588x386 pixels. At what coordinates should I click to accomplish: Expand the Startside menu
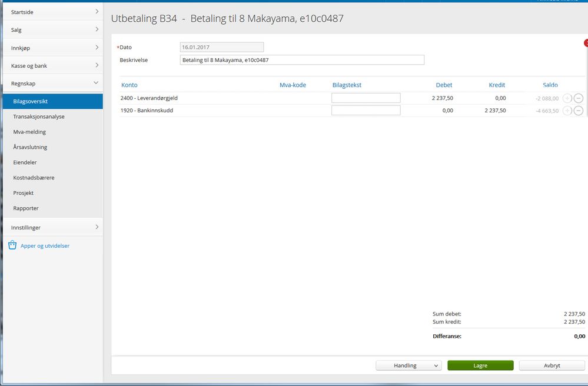[53, 12]
